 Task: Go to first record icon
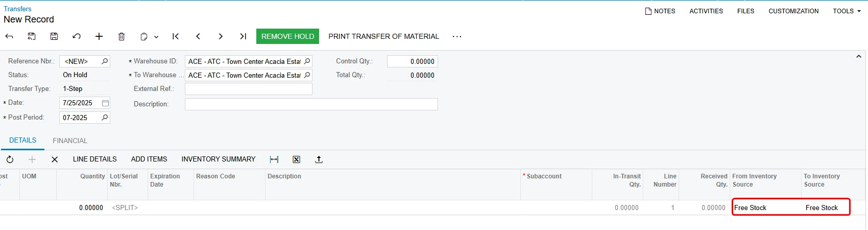click(x=176, y=36)
